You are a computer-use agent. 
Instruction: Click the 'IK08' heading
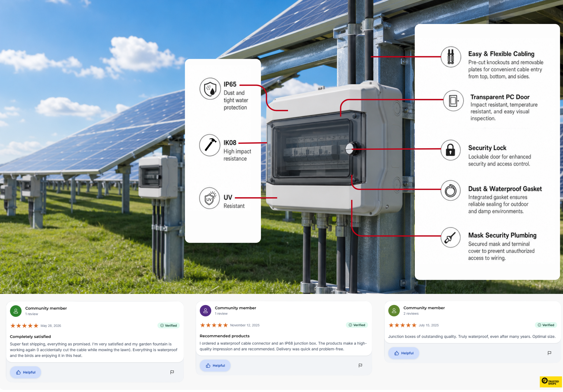[x=230, y=143]
